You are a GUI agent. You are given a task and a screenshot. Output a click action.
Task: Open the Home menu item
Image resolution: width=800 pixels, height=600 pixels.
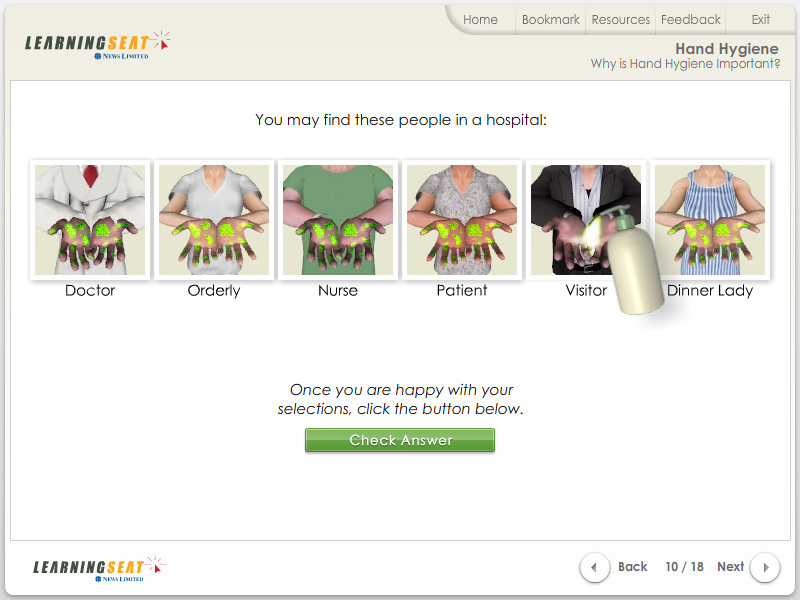click(480, 20)
